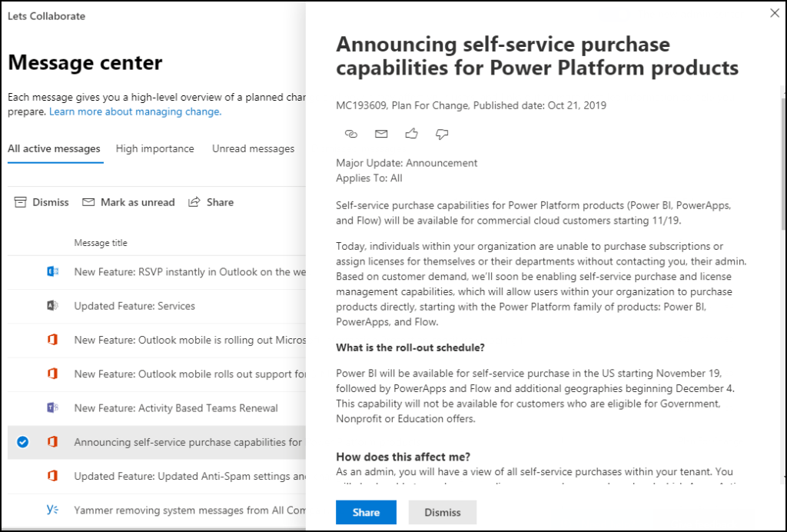Copy link icon in message panel

(x=351, y=134)
